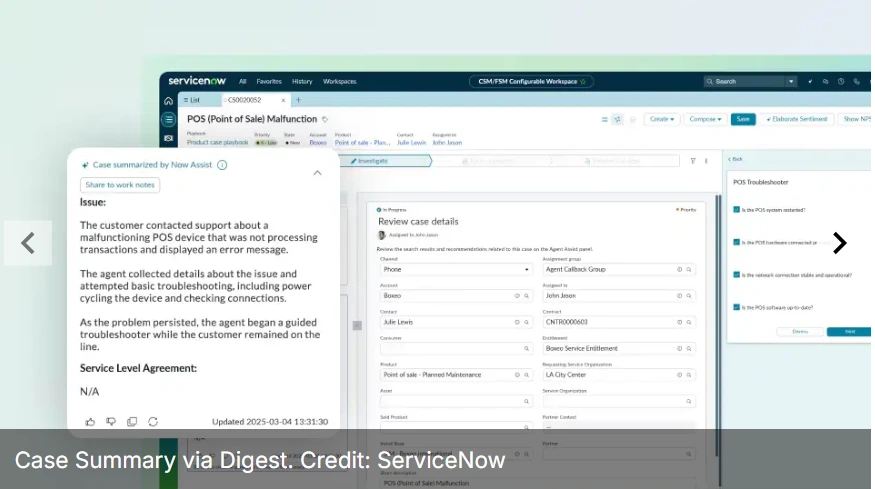Open the Boxeo account link in header
Image resolution: width=875 pixels, height=489 pixels.
(x=318, y=143)
